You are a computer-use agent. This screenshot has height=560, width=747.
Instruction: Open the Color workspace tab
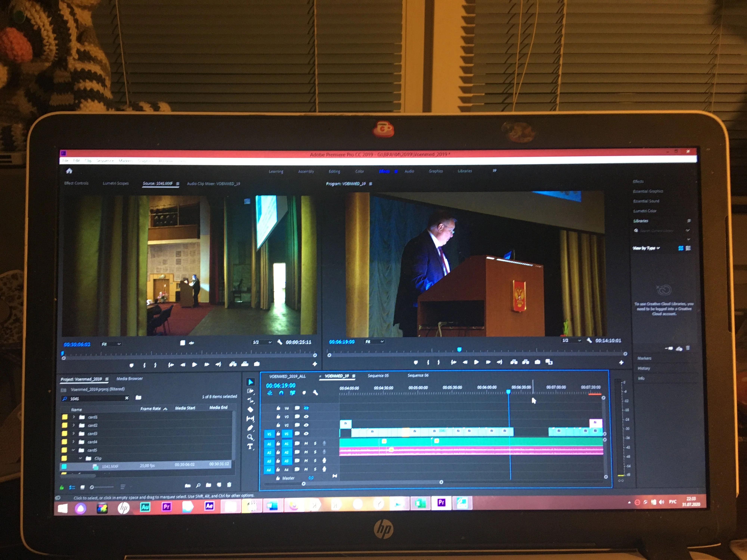point(359,171)
